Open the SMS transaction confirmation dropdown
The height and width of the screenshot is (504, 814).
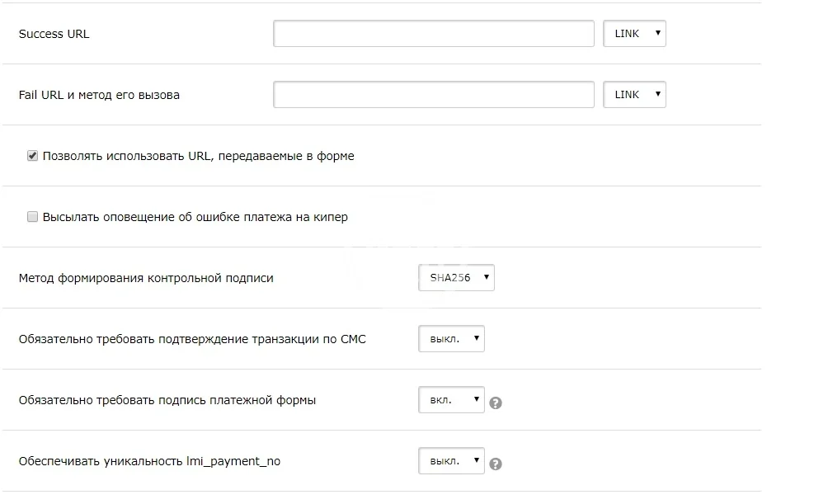451,339
